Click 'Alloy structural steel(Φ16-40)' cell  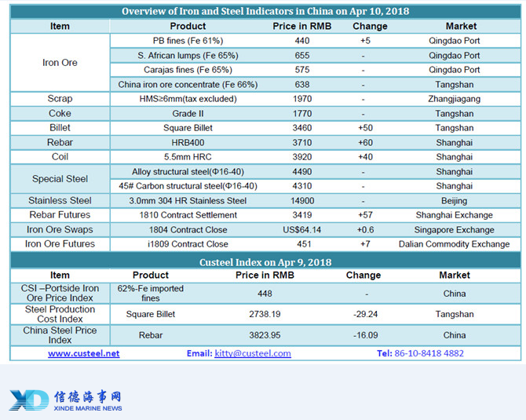pos(188,172)
